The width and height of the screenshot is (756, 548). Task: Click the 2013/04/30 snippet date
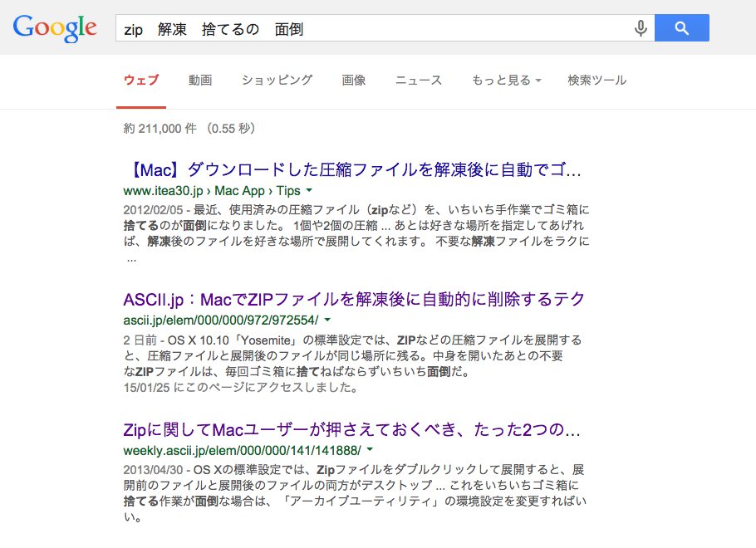tap(154, 469)
